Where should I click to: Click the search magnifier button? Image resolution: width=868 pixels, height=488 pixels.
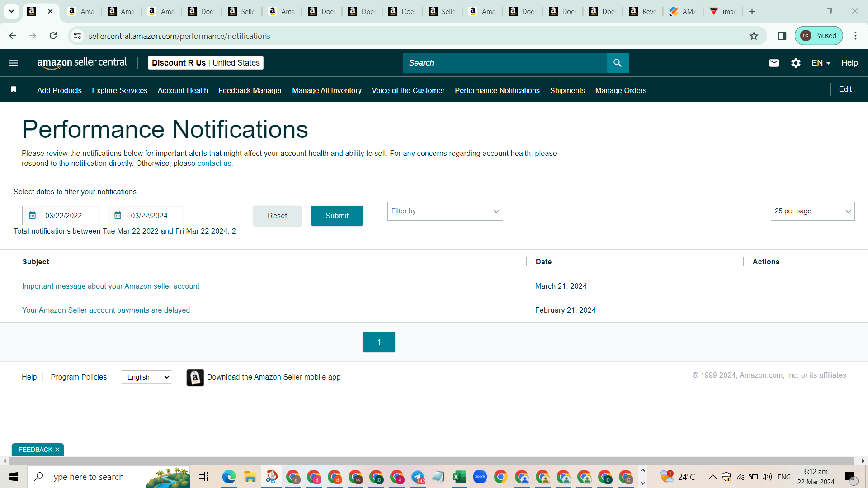click(x=618, y=63)
